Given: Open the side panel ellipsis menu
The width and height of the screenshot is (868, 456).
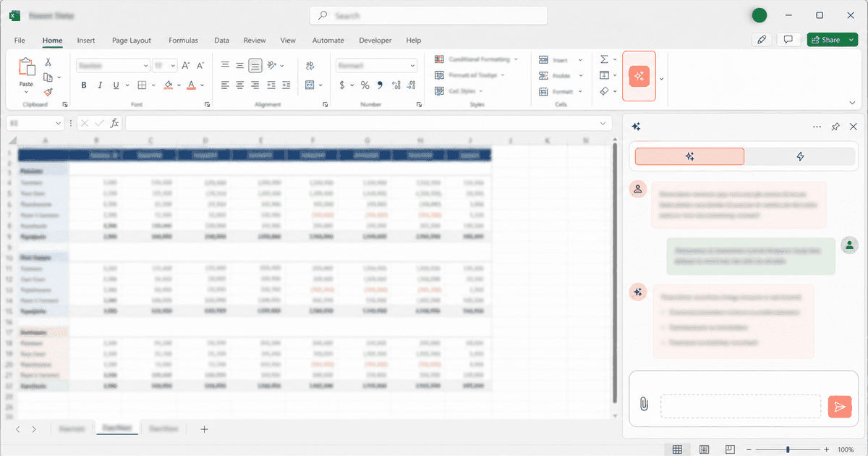Looking at the screenshot, I should 817,127.
